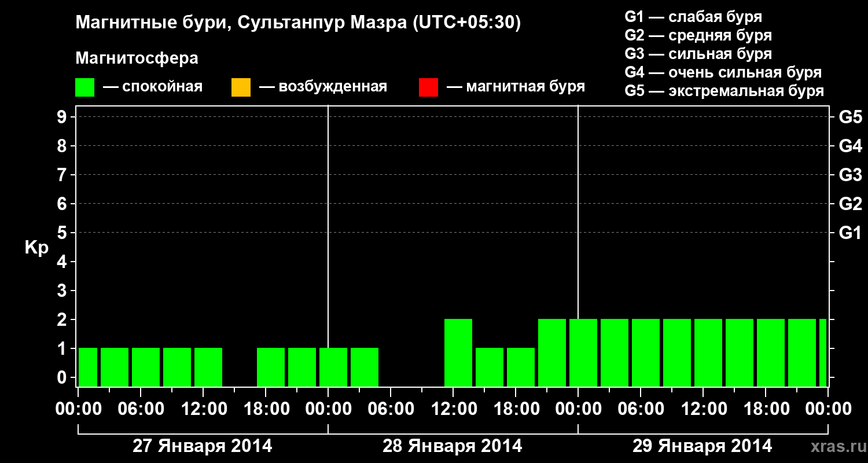868x463 pixels.
Task: Click the "— спокойная" legend label
Action: (x=153, y=87)
